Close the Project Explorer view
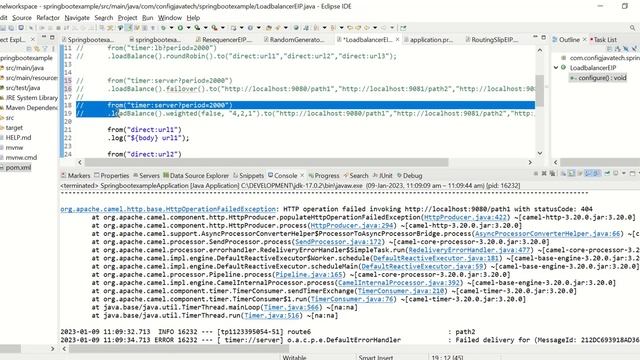The height and width of the screenshot is (360, 640). tap(33, 39)
